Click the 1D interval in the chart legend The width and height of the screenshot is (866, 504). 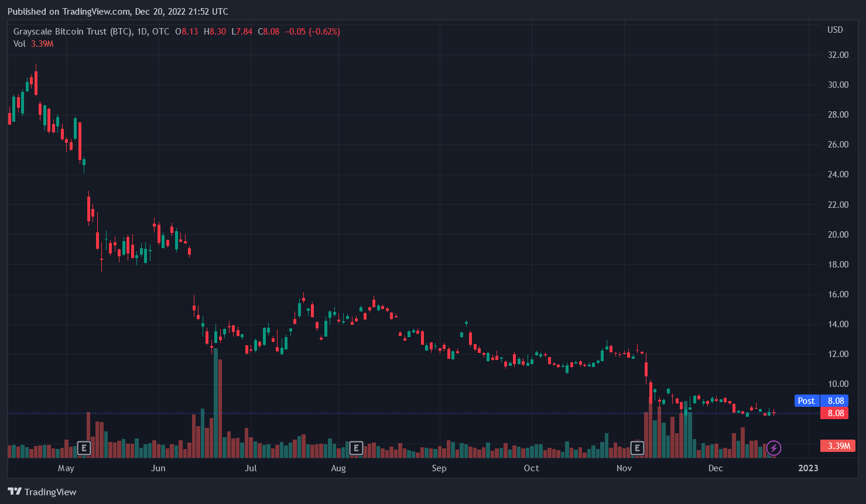(142, 32)
